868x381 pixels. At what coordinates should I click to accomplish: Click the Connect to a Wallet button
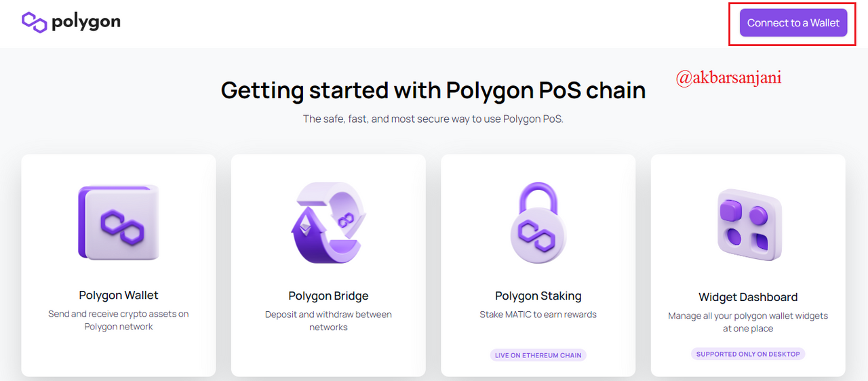point(793,23)
